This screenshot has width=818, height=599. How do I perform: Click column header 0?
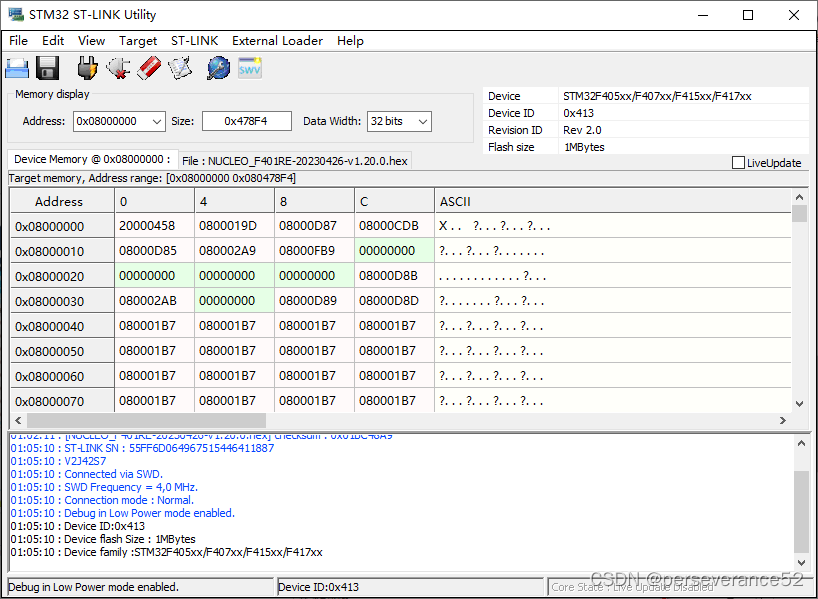pyautogui.click(x=154, y=201)
